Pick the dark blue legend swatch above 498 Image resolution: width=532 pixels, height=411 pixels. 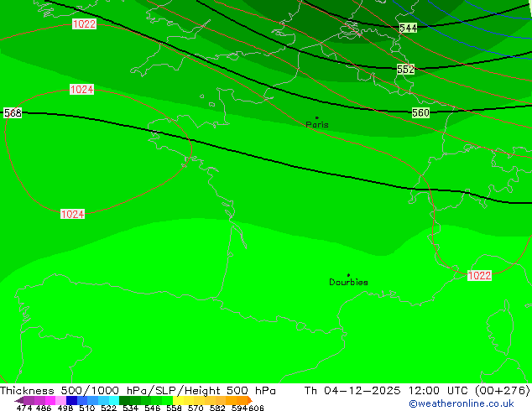(x=71, y=400)
